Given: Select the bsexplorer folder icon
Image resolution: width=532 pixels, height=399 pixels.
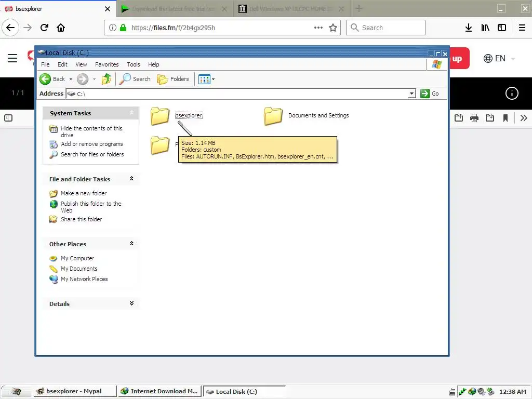Looking at the screenshot, I should pos(160,116).
